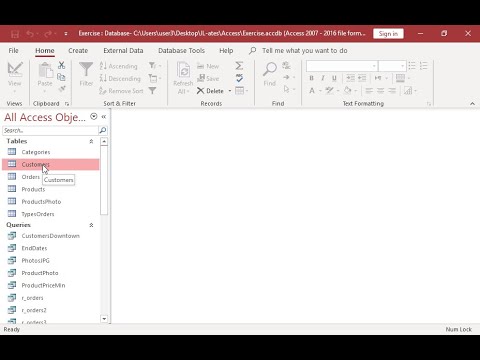Click the Cut scissors icon

click(61, 65)
